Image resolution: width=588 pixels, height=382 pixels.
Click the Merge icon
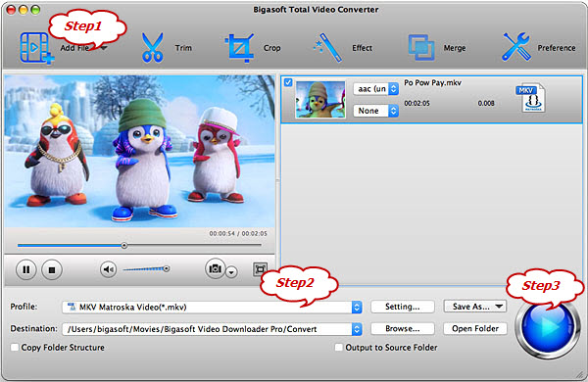(420, 48)
